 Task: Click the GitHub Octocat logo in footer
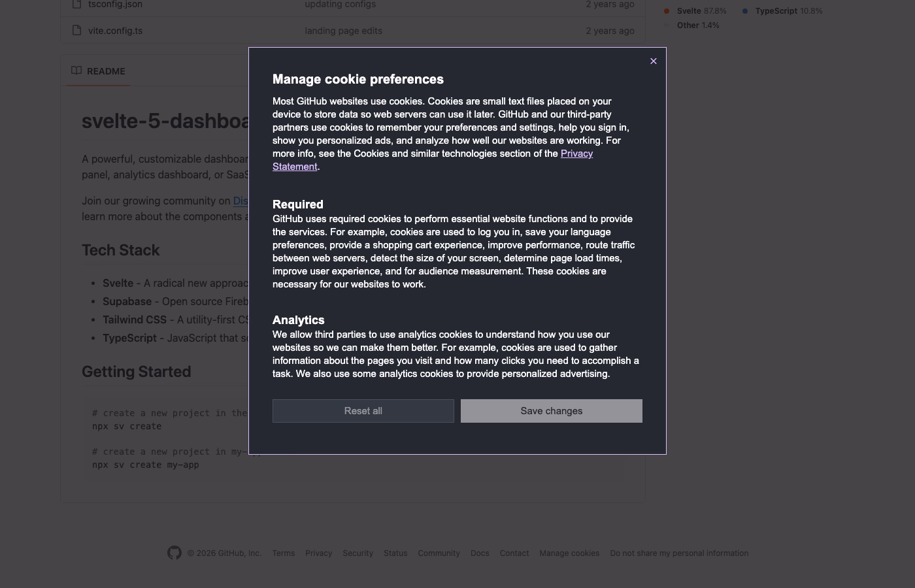pos(175,553)
